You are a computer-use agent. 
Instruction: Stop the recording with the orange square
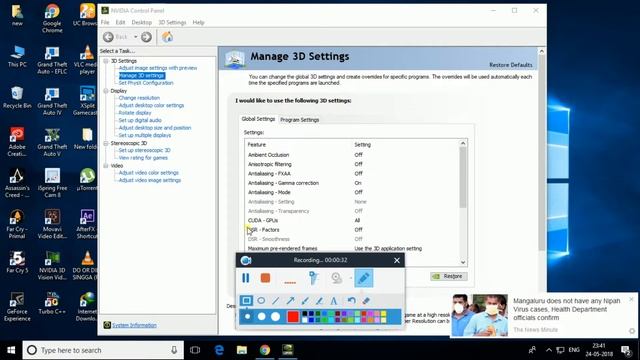[265, 278]
